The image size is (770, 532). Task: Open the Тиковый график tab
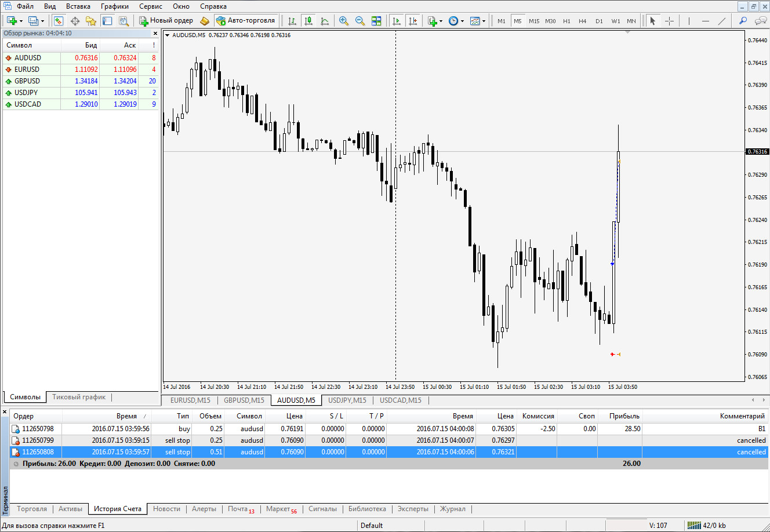click(x=79, y=398)
